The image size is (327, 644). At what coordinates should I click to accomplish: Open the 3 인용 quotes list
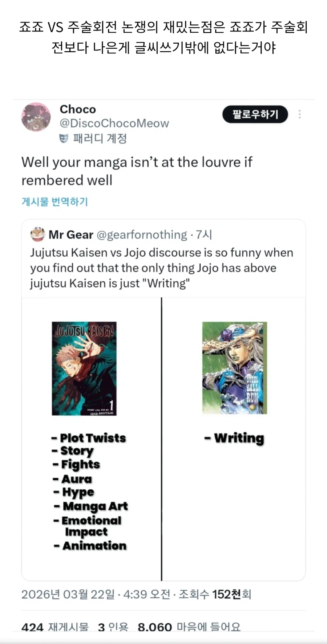[x=113, y=627]
